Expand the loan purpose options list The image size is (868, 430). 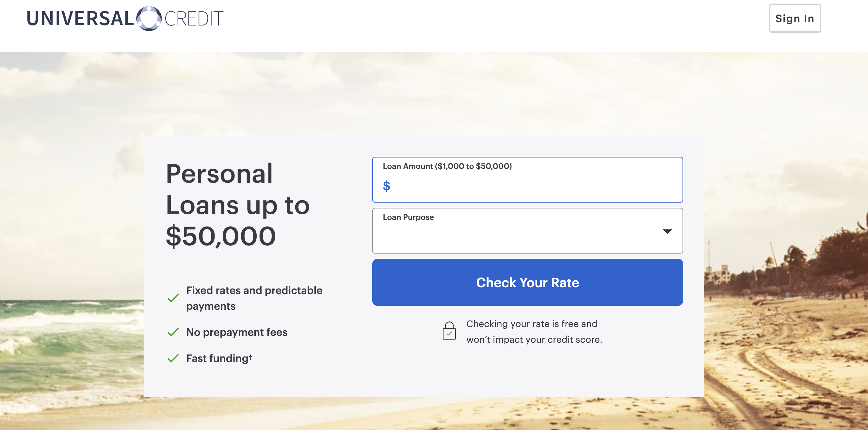(x=527, y=231)
